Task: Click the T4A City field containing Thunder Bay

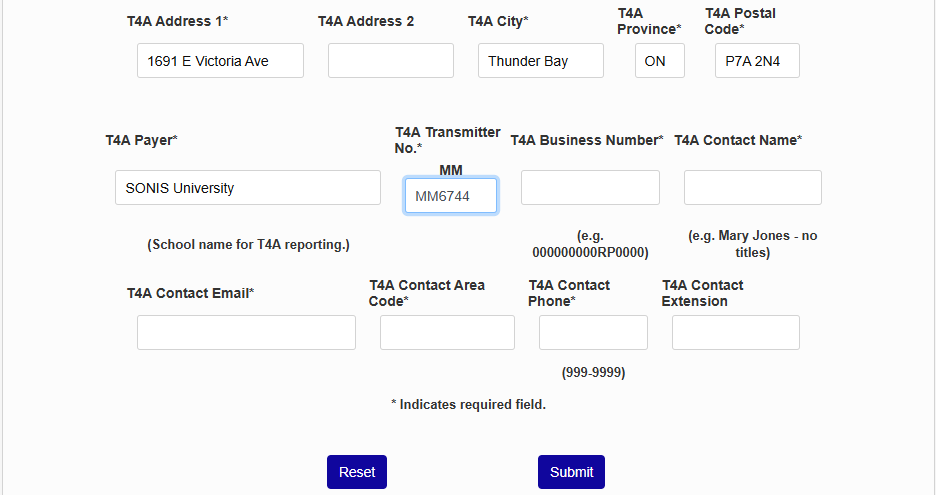Action: click(540, 61)
